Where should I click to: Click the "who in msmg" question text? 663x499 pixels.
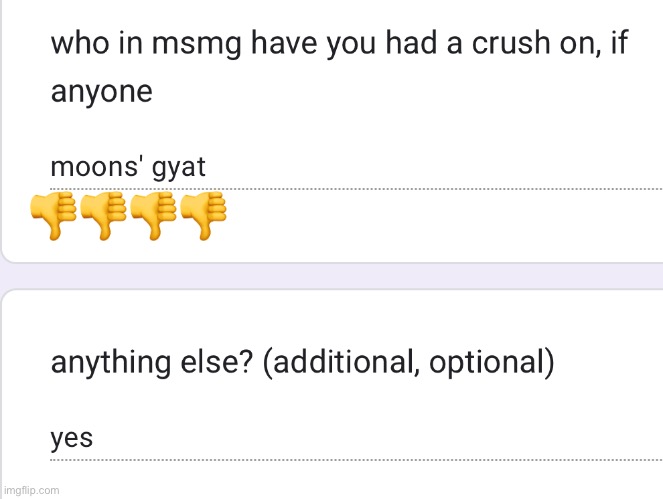point(339,45)
